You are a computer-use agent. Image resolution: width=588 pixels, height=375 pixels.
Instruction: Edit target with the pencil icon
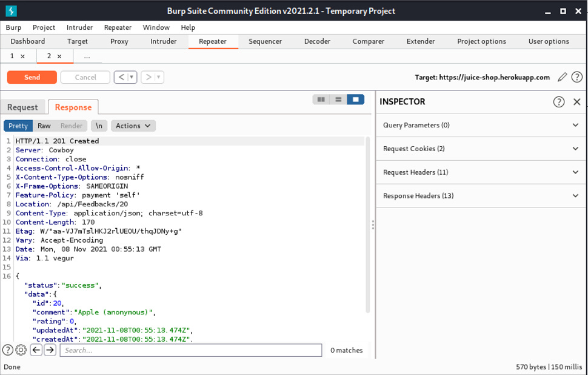[x=562, y=77]
